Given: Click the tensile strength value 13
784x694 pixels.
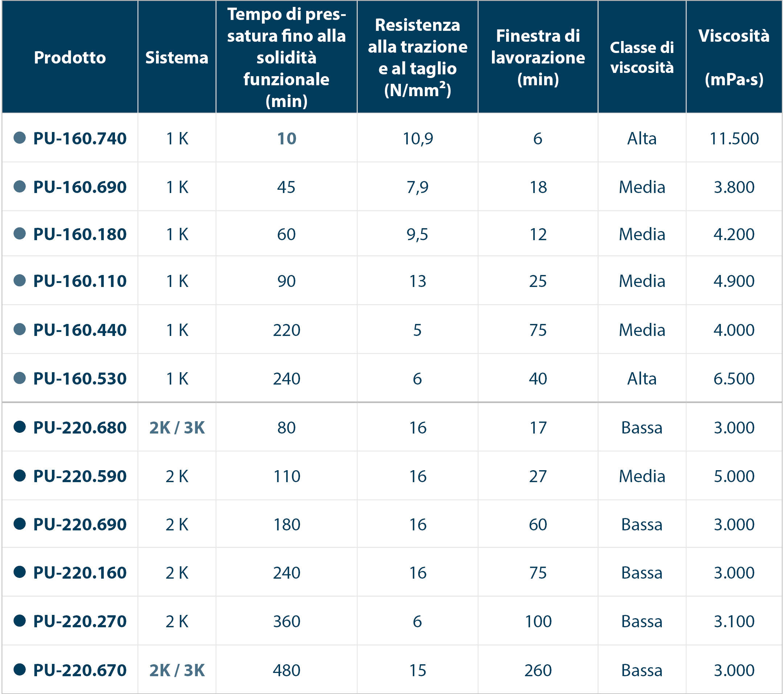Looking at the screenshot, I should point(418,281).
